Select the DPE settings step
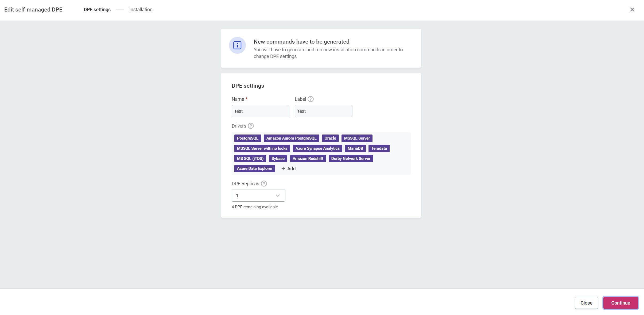The width and height of the screenshot is (644, 315). (97, 10)
